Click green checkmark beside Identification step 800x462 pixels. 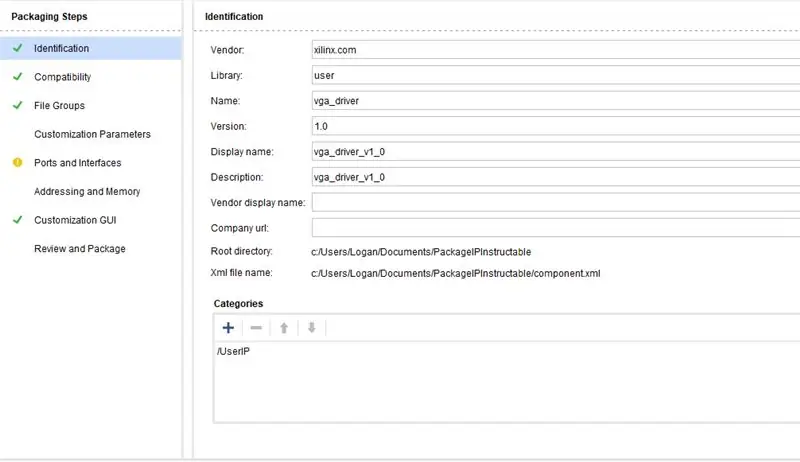[x=18, y=48]
